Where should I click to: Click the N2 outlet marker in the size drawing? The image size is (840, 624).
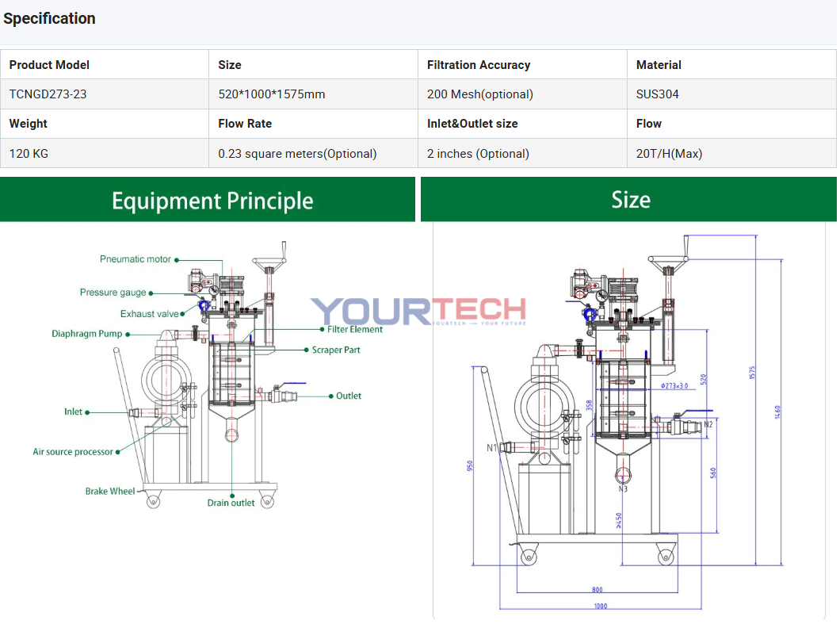708,424
